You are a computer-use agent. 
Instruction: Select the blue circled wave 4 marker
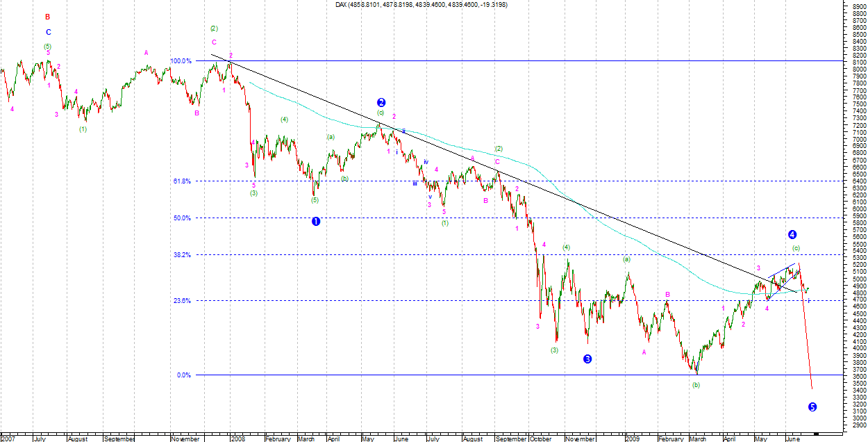pyautogui.click(x=792, y=234)
